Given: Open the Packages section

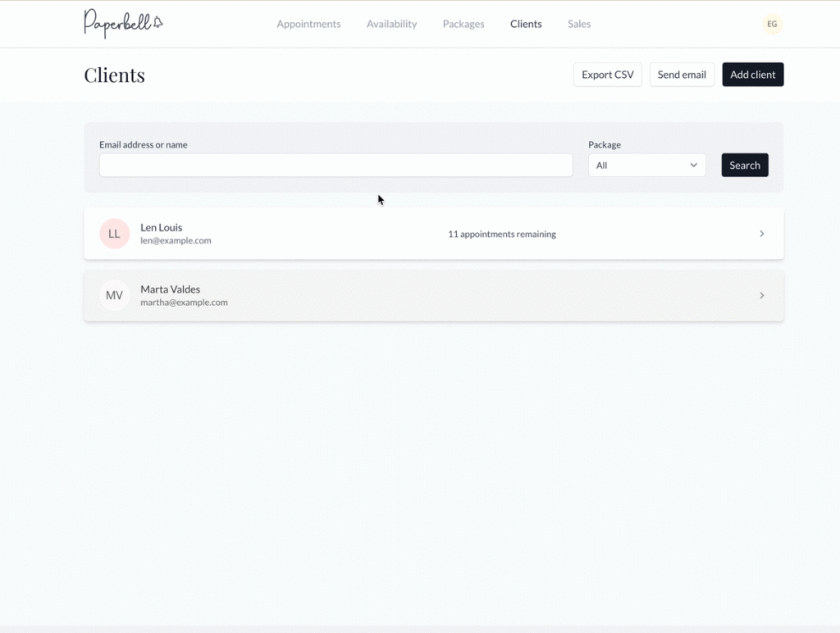Looking at the screenshot, I should [463, 24].
